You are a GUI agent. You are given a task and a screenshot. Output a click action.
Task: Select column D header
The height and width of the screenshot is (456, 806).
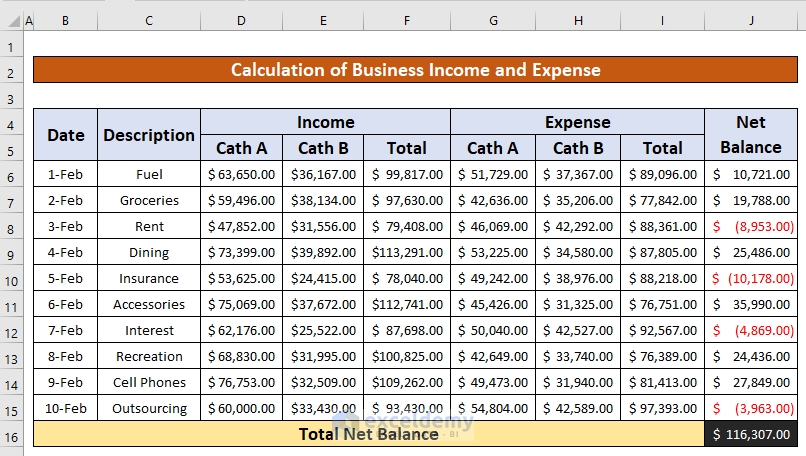pyautogui.click(x=241, y=19)
